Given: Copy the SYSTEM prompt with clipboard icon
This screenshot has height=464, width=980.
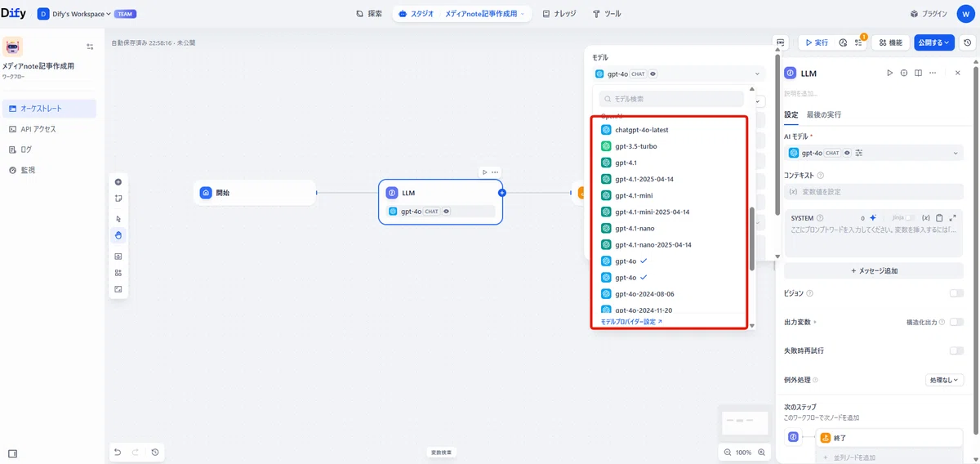Looking at the screenshot, I should pyautogui.click(x=939, y=218).
